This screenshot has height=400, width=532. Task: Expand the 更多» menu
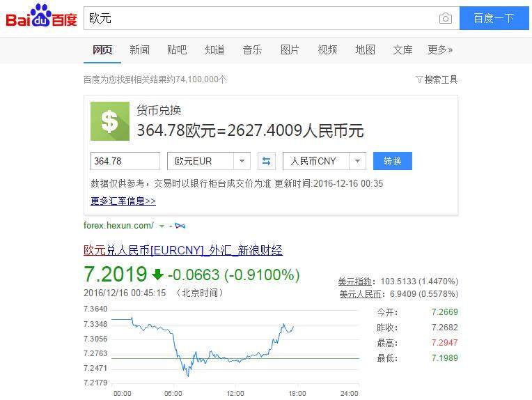pyautogui.click(x=440, y=50)
